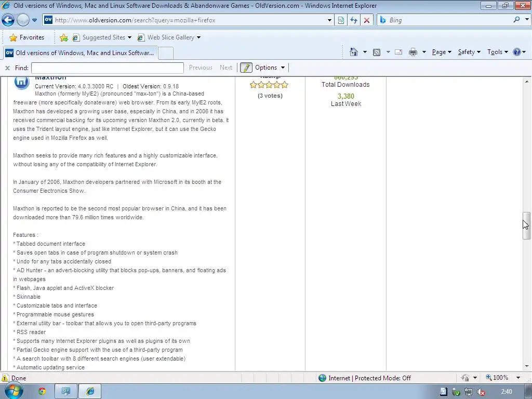The image size is (532, 399).
Task: Open the Page menu
Action: [x=442, y=52]
